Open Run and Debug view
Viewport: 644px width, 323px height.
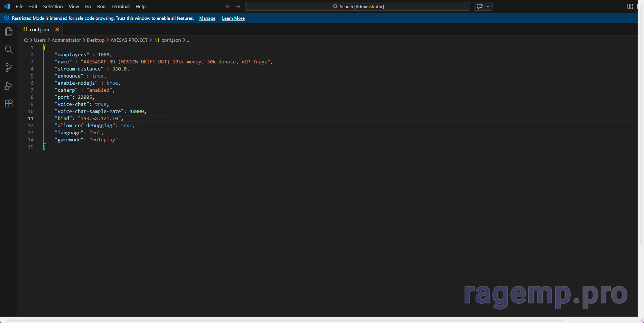(x=9, y=86)
